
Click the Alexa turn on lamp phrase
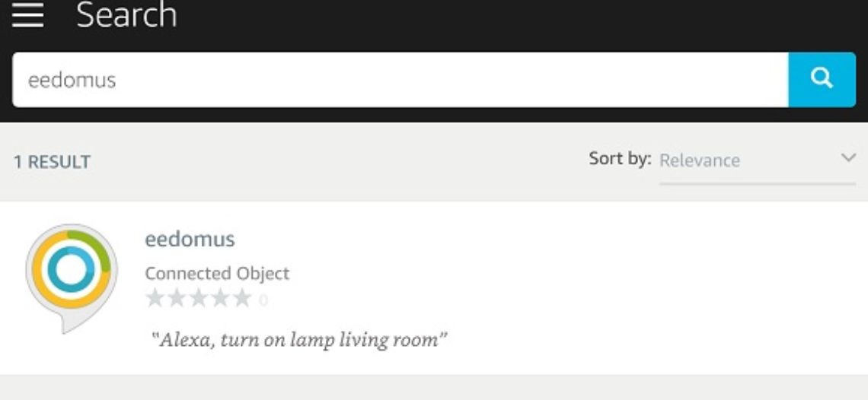299,339
